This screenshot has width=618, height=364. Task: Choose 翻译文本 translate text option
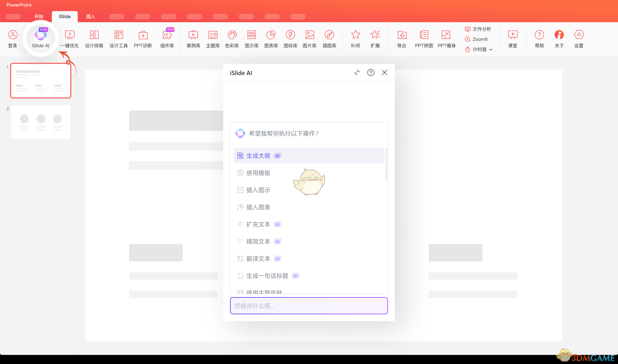[258, 258]
